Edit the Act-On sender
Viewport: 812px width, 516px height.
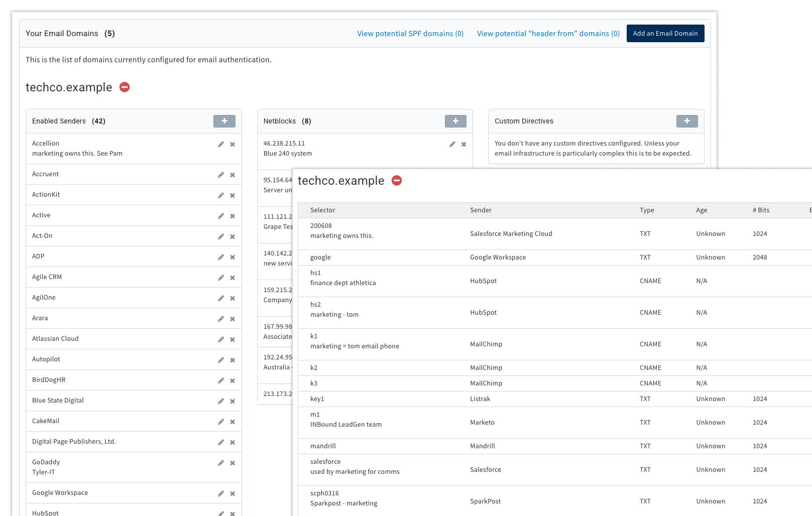(221, 236)
